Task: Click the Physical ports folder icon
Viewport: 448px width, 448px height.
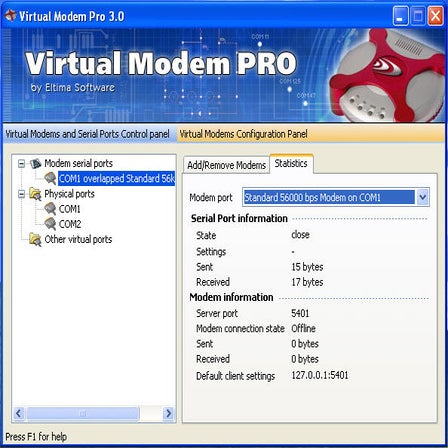Action: point(35,194)
